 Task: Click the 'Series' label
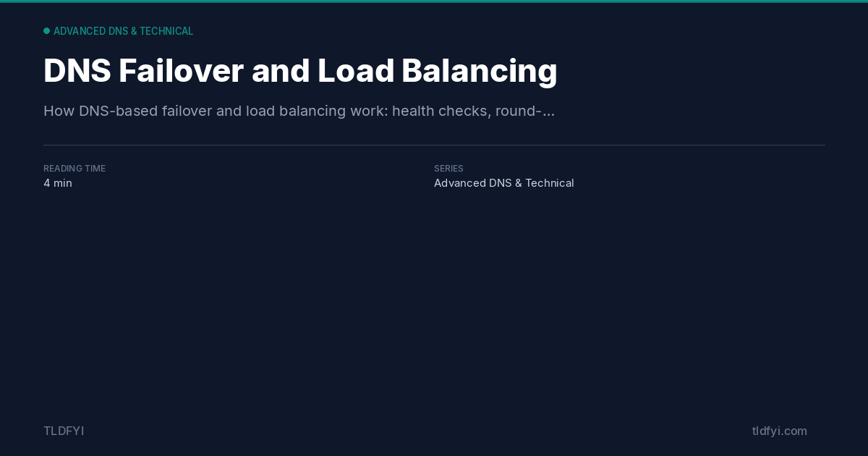448,169
